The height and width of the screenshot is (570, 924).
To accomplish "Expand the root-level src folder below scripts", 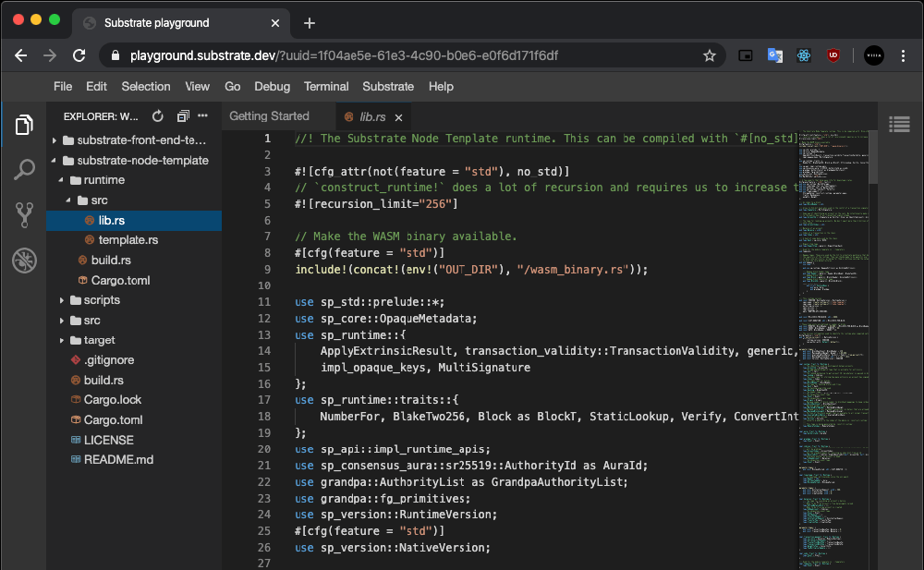I will pos(61,320).
